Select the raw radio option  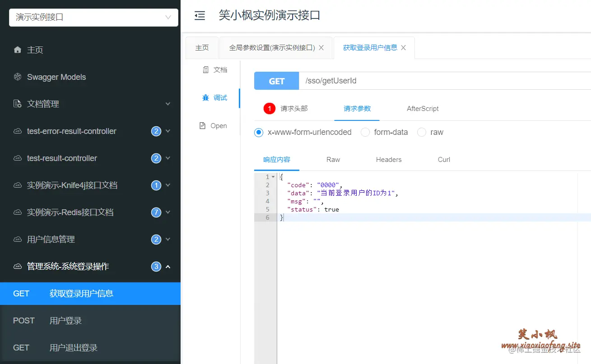pyautogui.click(x=422, y=133)
